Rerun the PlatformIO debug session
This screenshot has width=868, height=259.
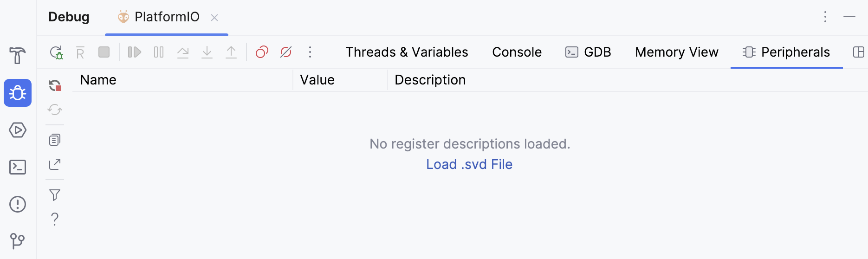pyautogui.click(x=56, y=52)
